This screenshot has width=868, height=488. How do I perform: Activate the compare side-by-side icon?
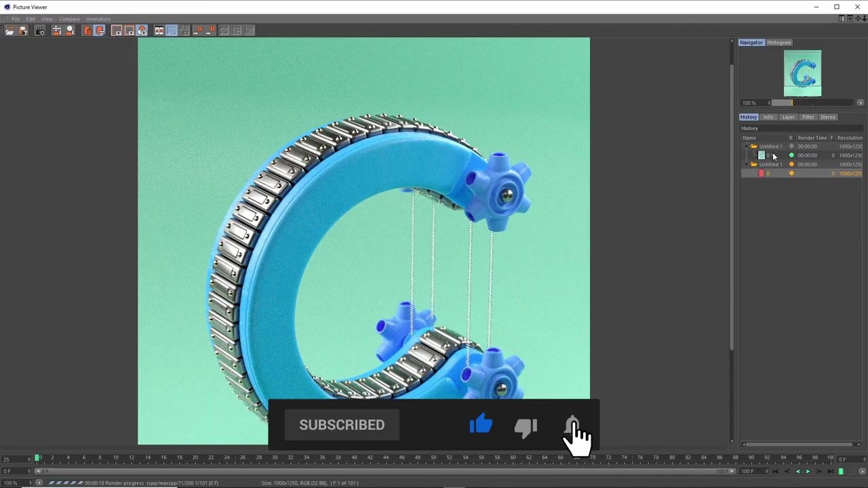159,30
